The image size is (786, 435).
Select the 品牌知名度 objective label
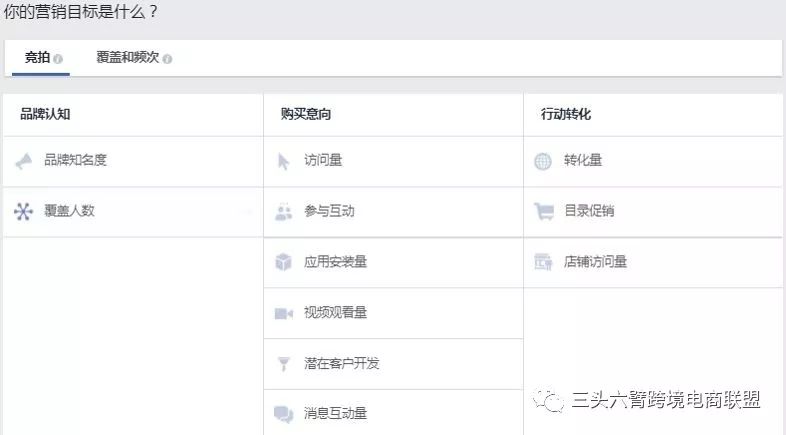click(x=76, y=160)
